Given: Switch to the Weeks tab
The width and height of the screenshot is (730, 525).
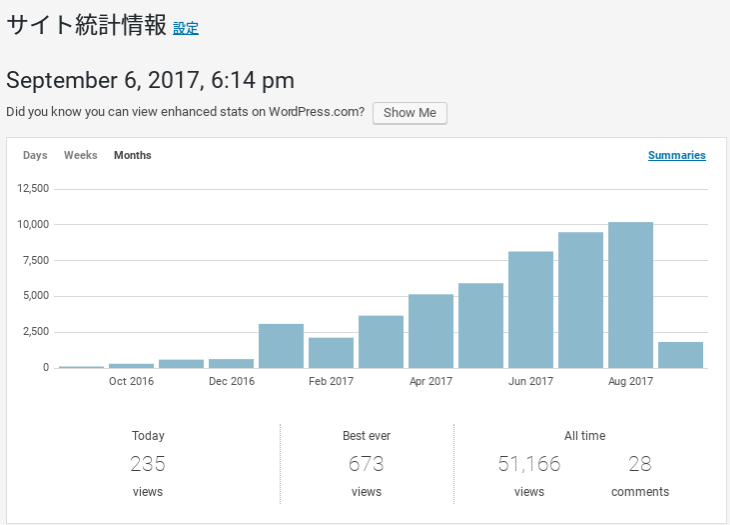Looking at the screenshot, I should click(81, 155).
